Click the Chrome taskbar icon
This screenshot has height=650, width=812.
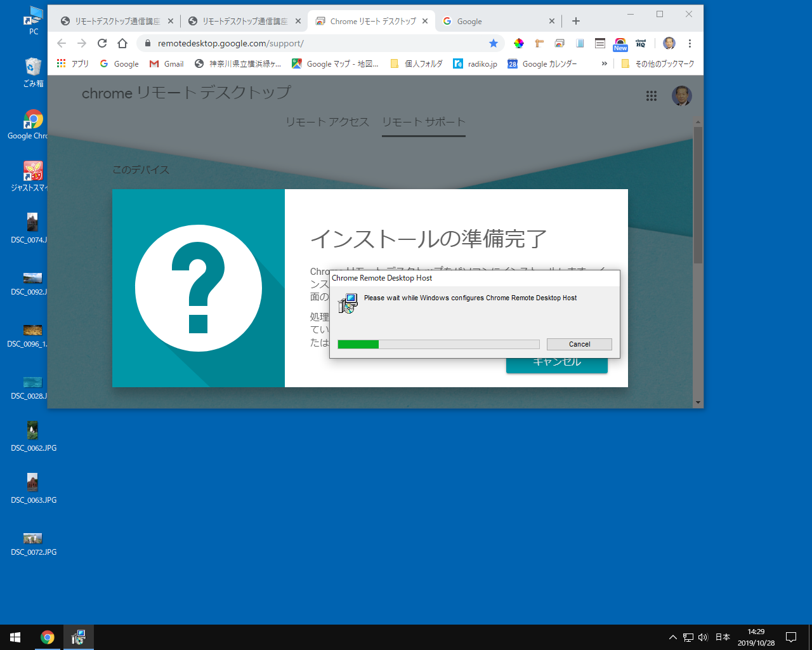(48, 637)
